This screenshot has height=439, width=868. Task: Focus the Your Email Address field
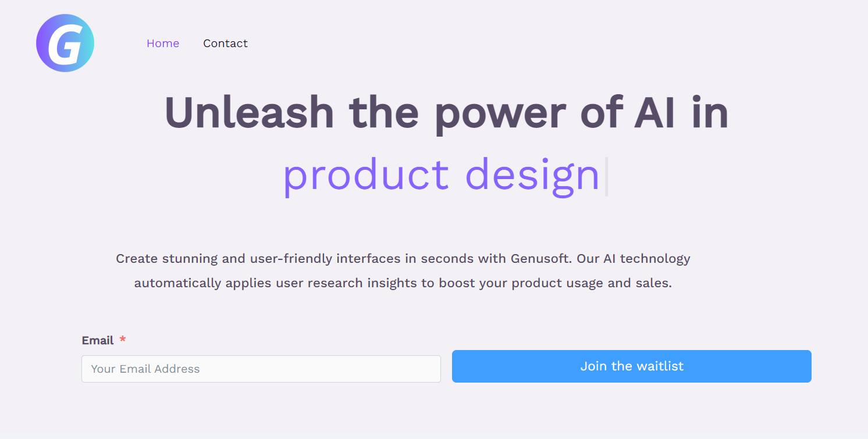pyautogui.click(x=261, y=369)
